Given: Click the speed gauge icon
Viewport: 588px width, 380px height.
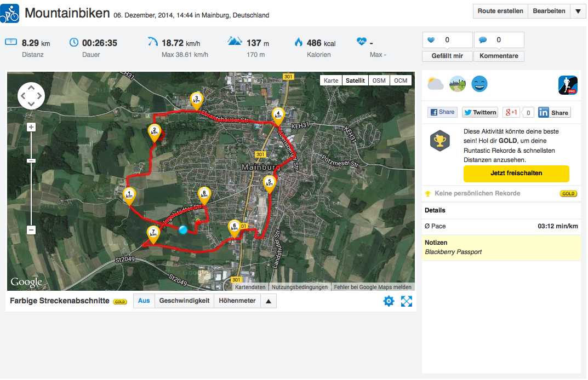Looking at the screenshot, I should (153, 42).
